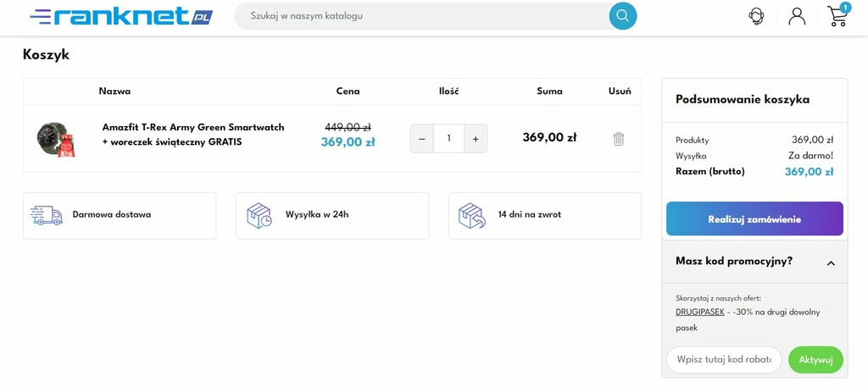Click the Podsumowanie koszyka heading
Viewport: 868px width, 387px height.
coord(743,100)
